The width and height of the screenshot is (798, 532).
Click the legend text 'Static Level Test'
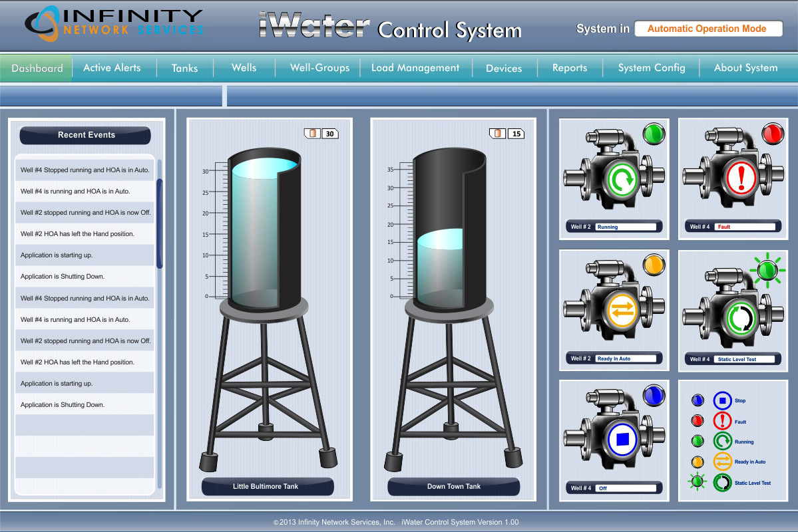pos(753,483)
